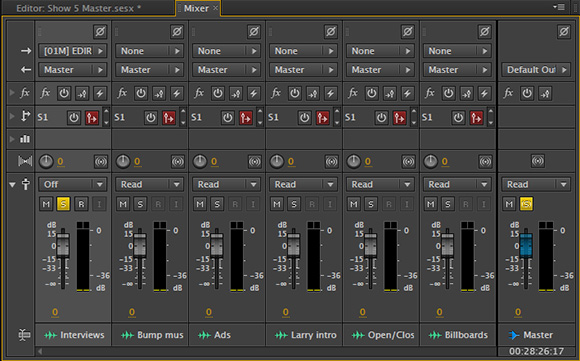Collapse the fader section triangle
The height and width of the screenshot is (361, 580).
(x=12, y=184)
